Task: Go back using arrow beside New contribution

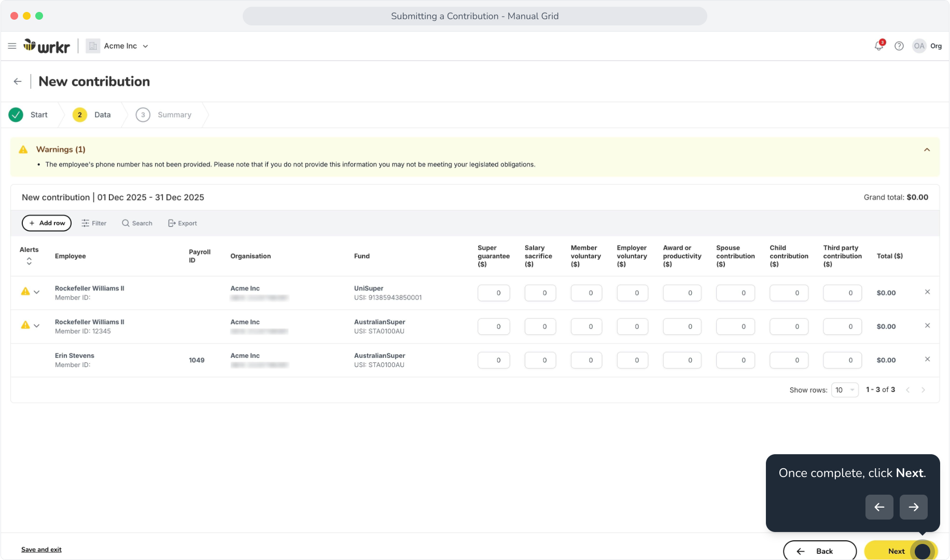Action: (18, 81)
